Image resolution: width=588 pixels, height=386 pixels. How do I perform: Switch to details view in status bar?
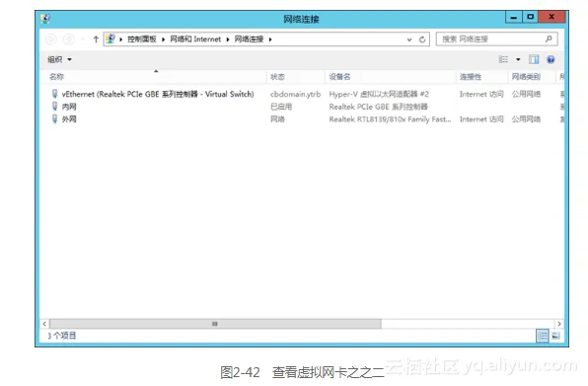(x=543, y=336)
